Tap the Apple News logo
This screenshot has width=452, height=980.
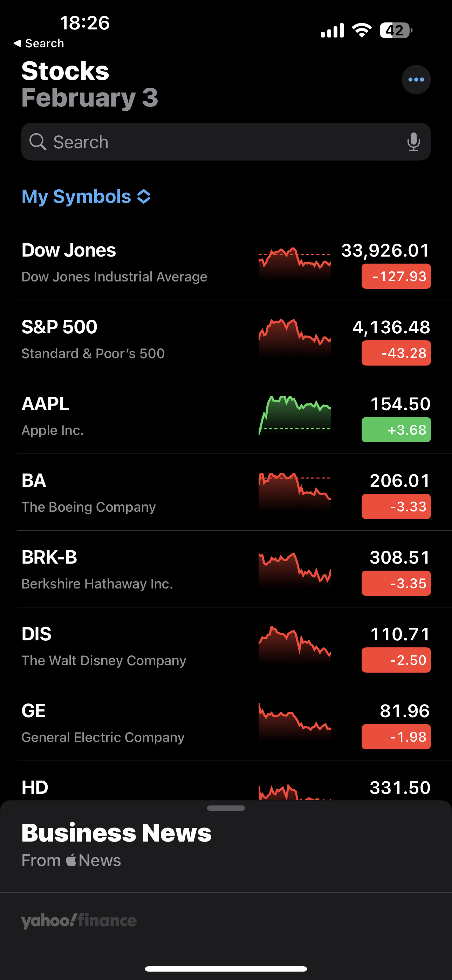(x=93, y=860)
